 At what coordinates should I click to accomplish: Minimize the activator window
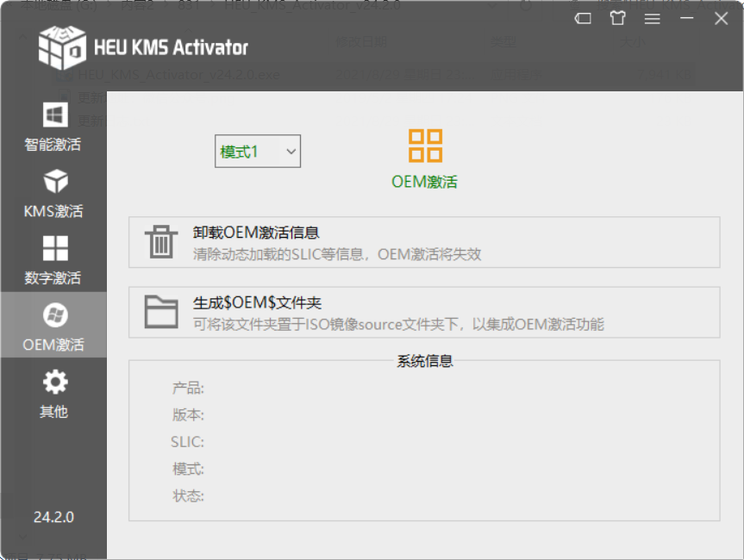click(x=686, y=18)
